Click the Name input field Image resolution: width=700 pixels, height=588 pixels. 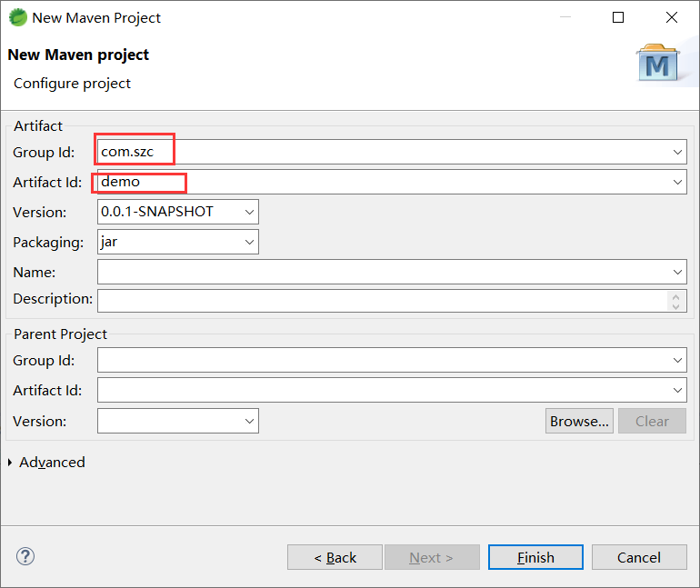(x=382, y=273)
